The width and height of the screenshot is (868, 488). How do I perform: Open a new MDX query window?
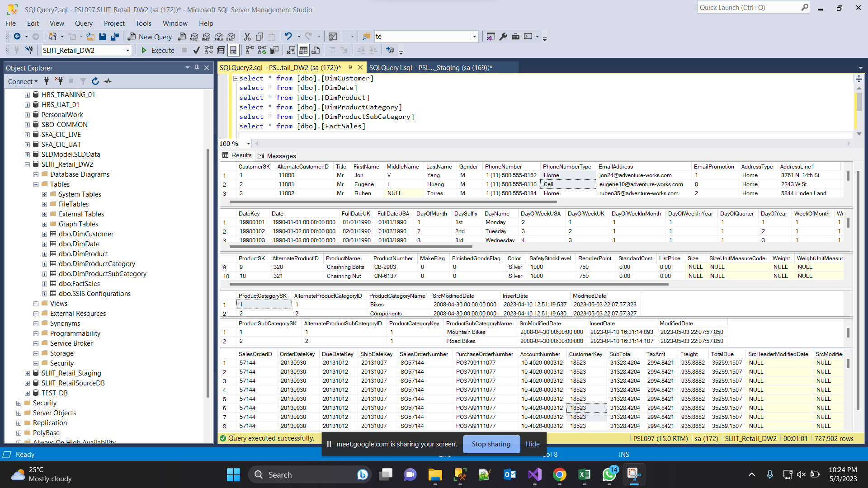193,37
